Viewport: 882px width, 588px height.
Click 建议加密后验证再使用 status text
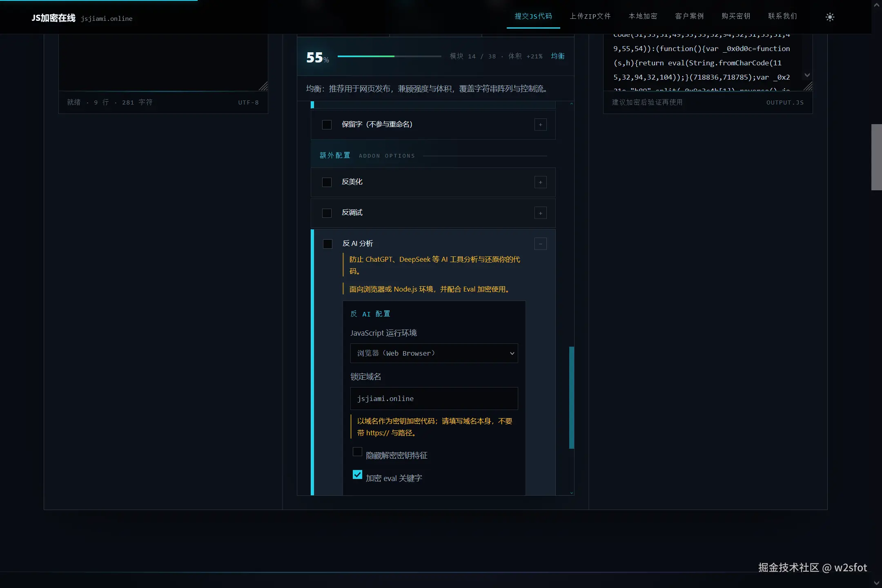647,102
